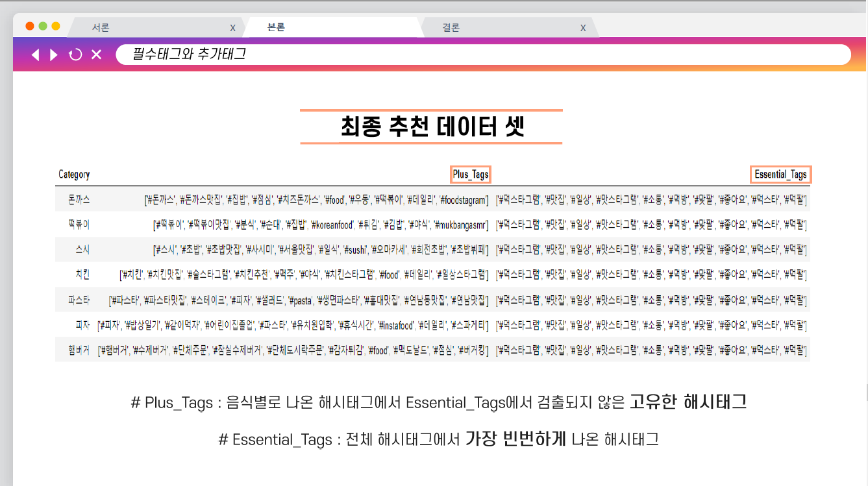Click the back navigation arrow
Screen dimensions: 868x486
(35, 55)
